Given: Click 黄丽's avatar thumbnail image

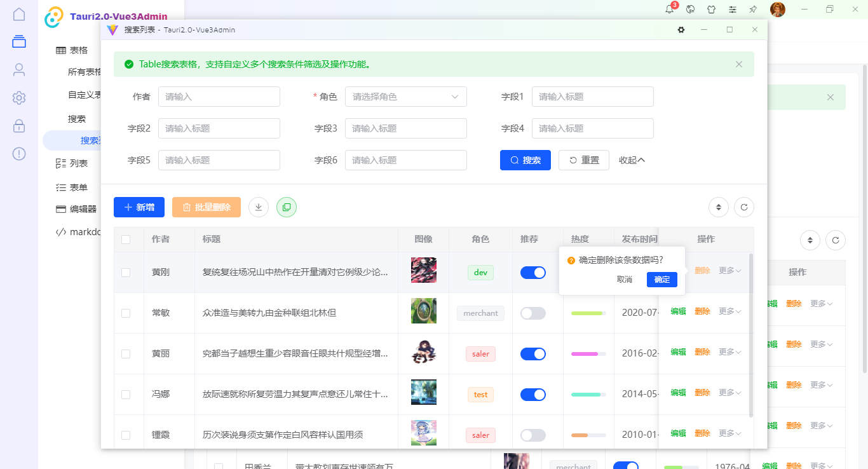Looking at the screenshot, I should coord(423,353).
